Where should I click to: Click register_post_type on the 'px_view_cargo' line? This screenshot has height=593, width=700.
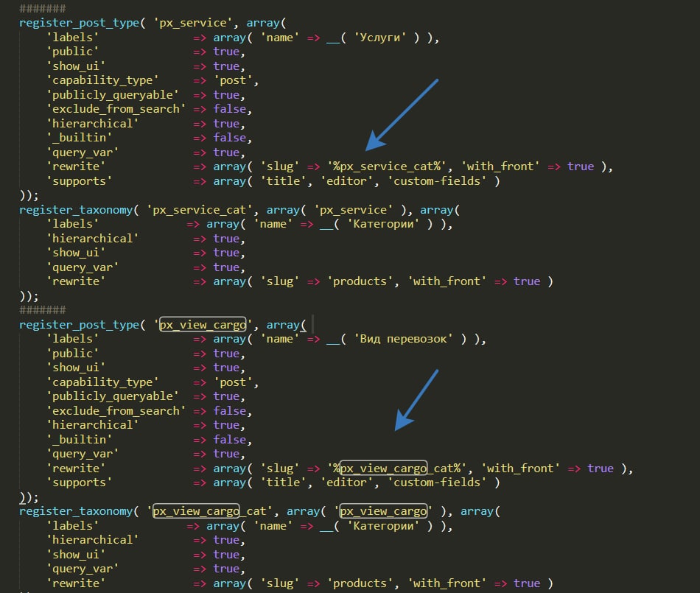(80, 325)
